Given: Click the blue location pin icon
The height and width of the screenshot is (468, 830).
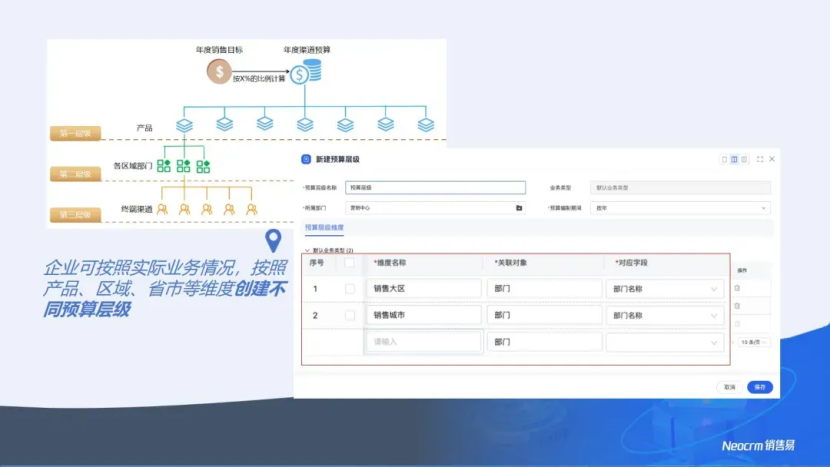Looking at the screenshot, I should coord(272,241).
